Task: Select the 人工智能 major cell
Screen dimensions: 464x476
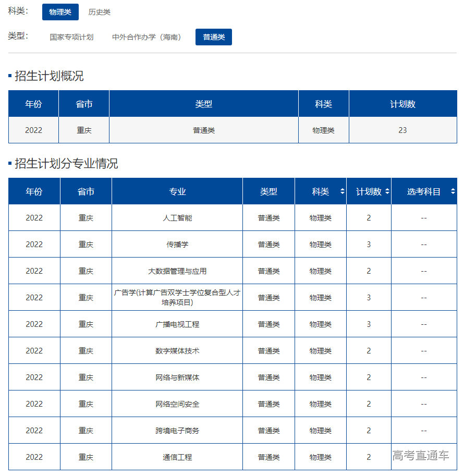Action: [177, 217]
